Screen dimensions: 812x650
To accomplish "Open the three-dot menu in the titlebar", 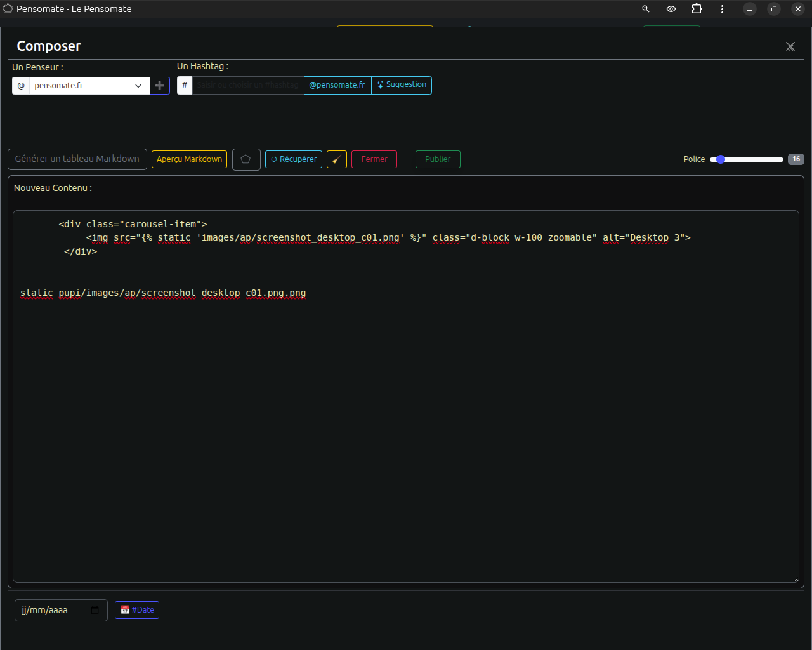I will pyautogui.click(x=722, y=9).
